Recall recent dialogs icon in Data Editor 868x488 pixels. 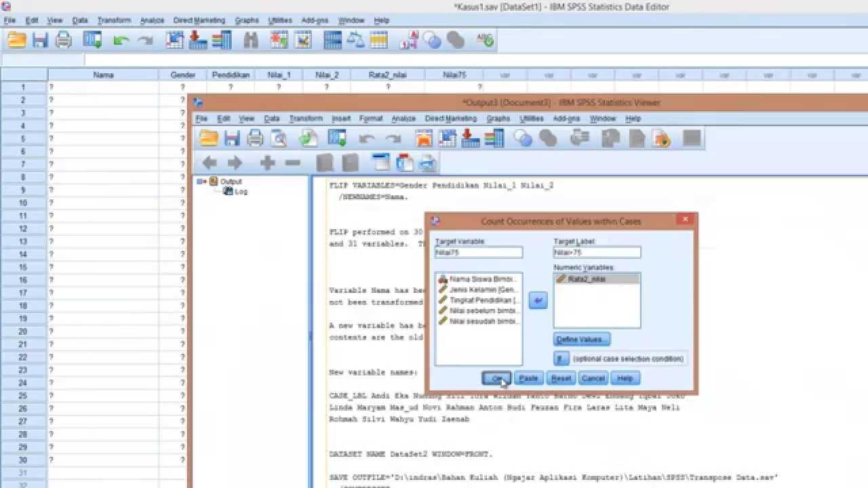pos(92,41)
